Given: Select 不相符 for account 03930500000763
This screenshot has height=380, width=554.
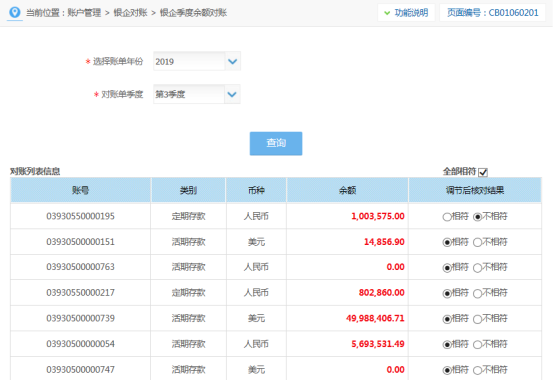Looking at the screenshot, I should point(477,268).
